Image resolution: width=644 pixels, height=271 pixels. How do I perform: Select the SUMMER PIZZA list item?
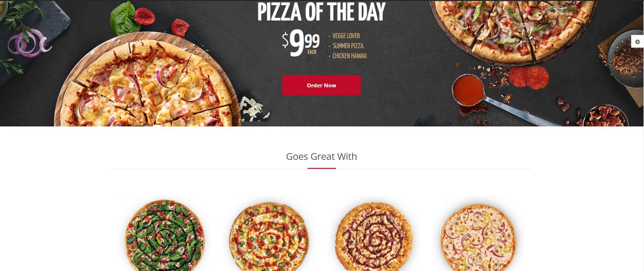(x=346, y=46)
